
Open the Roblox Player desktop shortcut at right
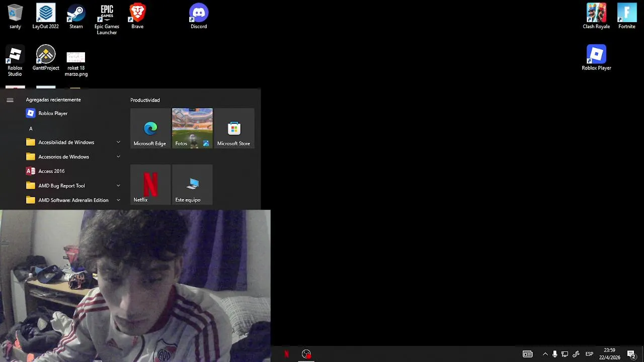tap(596, 58)
